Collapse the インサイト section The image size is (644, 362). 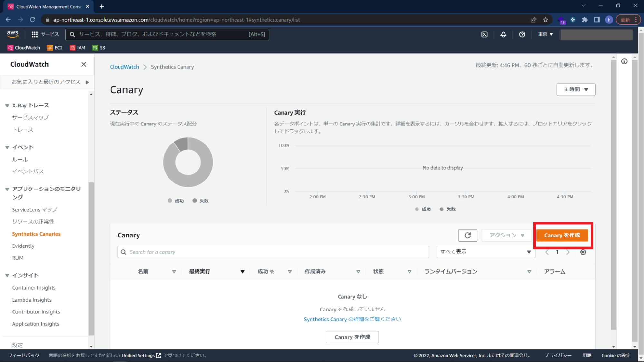pos(7,275)
